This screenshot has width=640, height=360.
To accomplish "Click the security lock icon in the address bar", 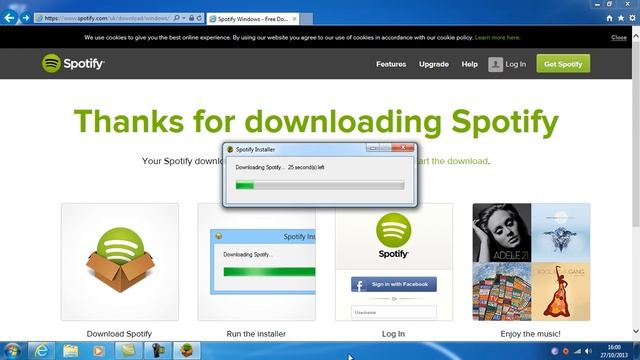I will [x=191, y=18].
